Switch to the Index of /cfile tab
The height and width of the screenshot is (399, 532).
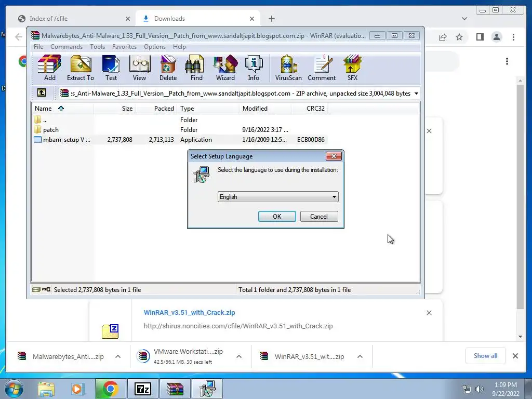pyautogui.click(x=73, y=19)
